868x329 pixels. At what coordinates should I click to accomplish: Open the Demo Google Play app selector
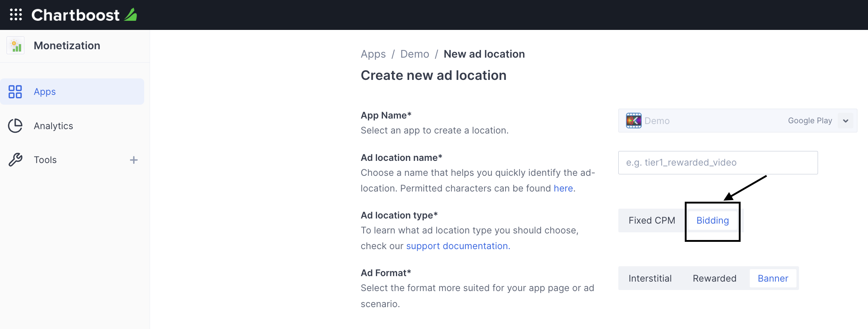(x=730, y=121)
